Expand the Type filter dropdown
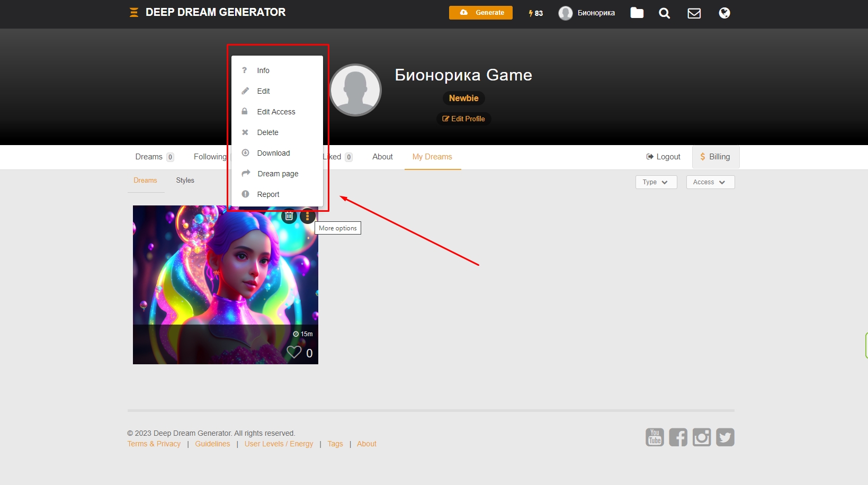 (656, 182)
